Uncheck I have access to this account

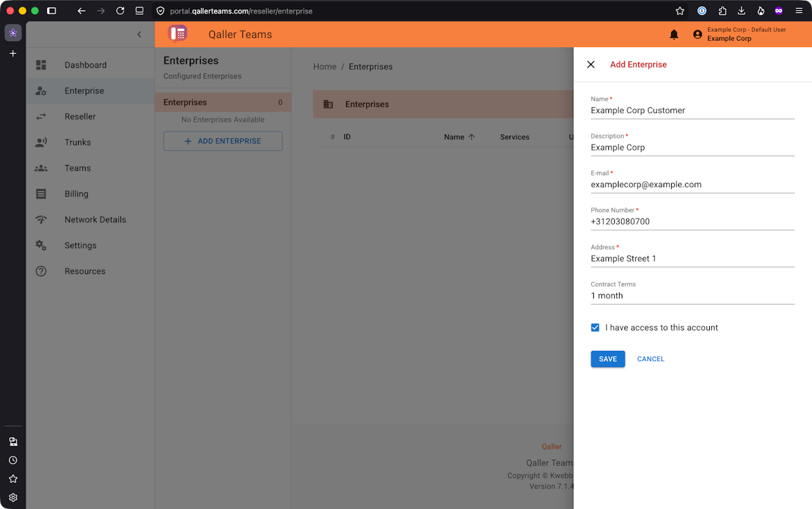[595, 327]
